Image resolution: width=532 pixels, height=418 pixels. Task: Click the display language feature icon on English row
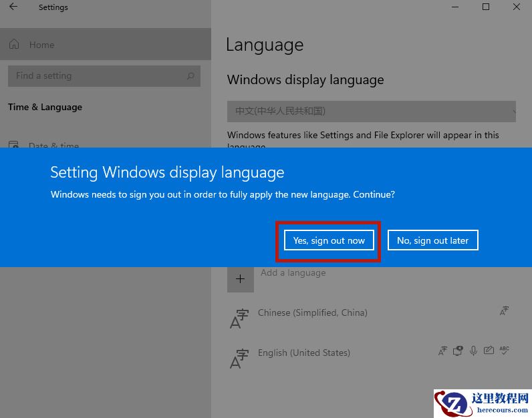click(x=442, y=351)
